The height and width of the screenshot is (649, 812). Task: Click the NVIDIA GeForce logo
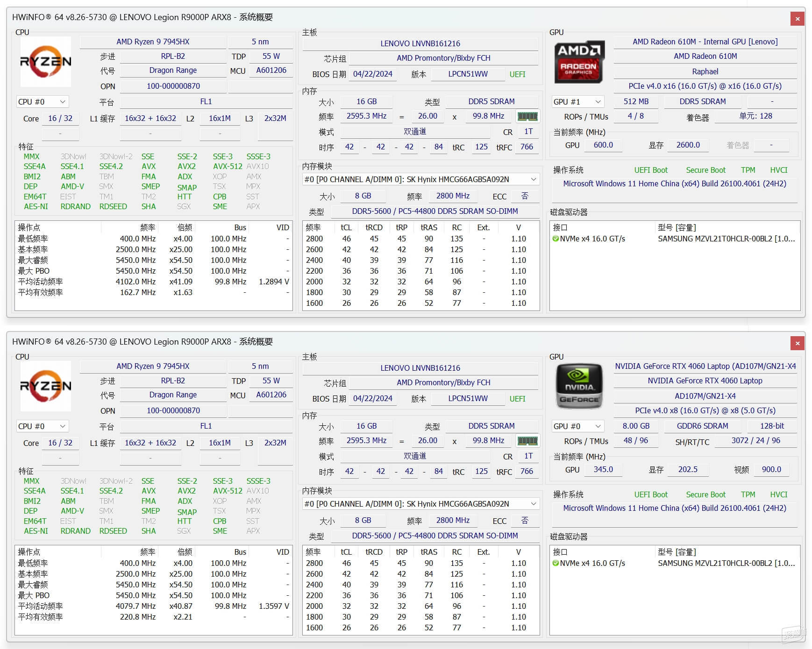click(x=579, y=387)
